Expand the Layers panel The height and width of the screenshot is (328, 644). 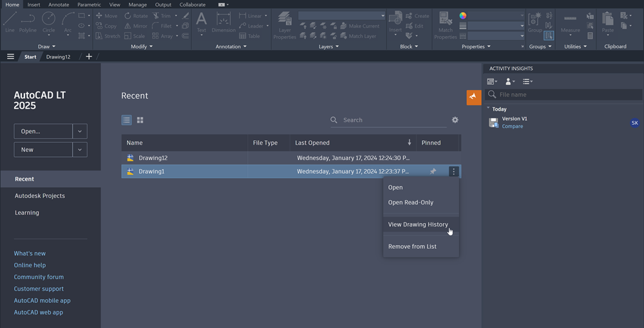tap(329, 46)
